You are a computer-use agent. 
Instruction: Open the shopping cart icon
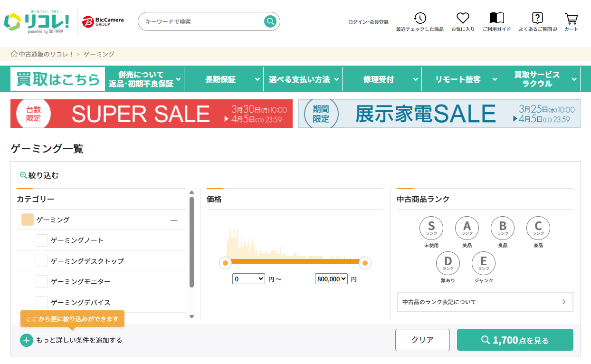pyautogui.click(x=571, y=19)
